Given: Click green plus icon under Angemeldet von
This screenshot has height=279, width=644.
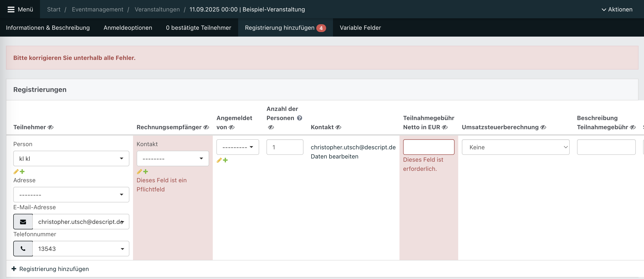Looking at the screenshot, I should point(226,160).
